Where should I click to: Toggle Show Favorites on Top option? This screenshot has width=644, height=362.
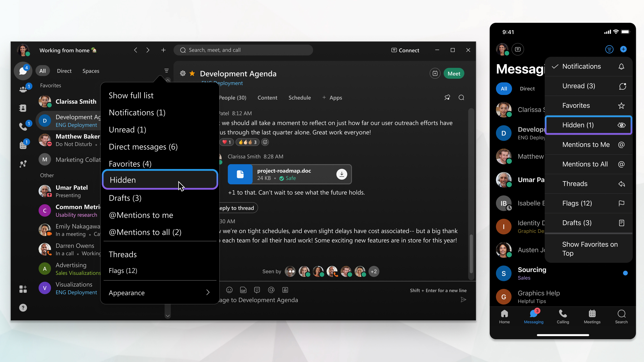[x=590, y=248]
